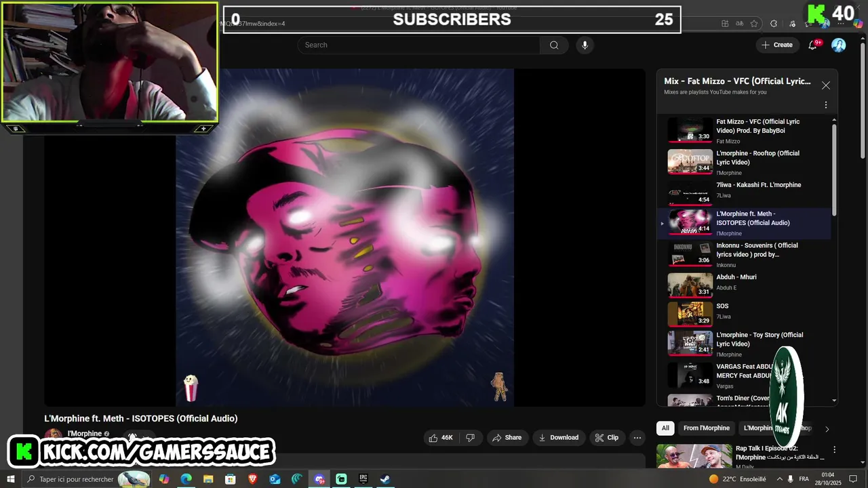Image resolution: width=868 pixels, height=488 pixels.
Task: Add page to favorites with star icon
Action: click(x=754, y=24)
